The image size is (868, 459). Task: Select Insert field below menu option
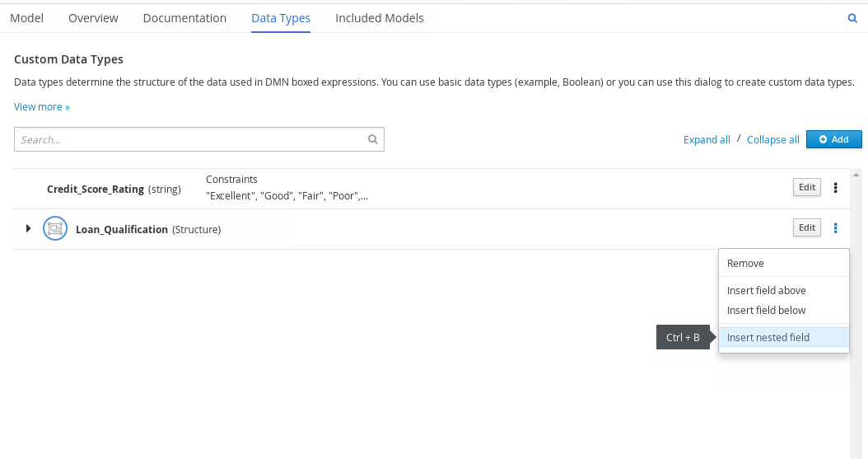(766, 311)
